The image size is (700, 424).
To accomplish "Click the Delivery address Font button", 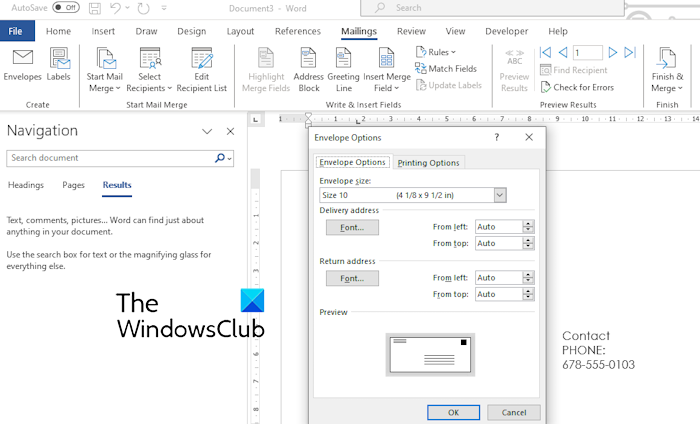I will point(352,228).
